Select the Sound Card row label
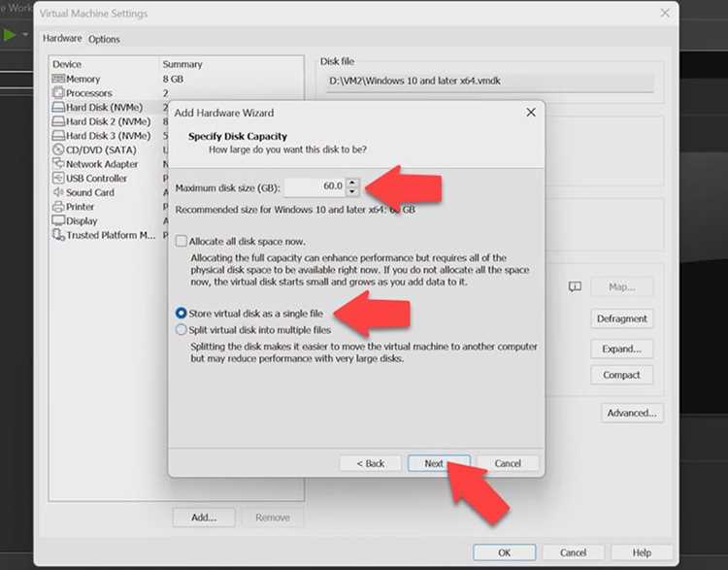This screenshot has width=728, height=570. [x=89, y=192]
